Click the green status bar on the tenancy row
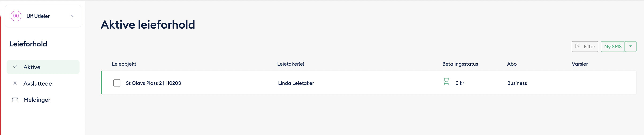 point(101,83)
